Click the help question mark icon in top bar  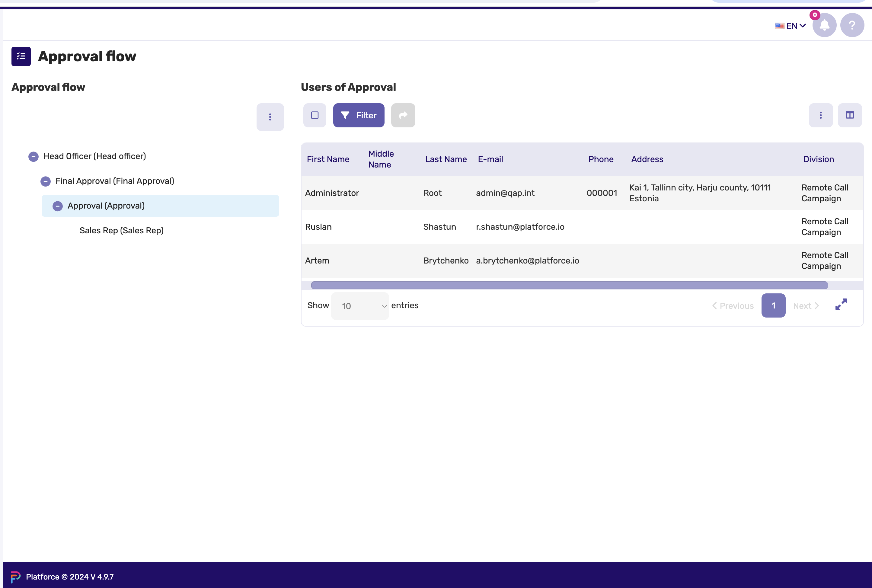(x=852, y=25)
